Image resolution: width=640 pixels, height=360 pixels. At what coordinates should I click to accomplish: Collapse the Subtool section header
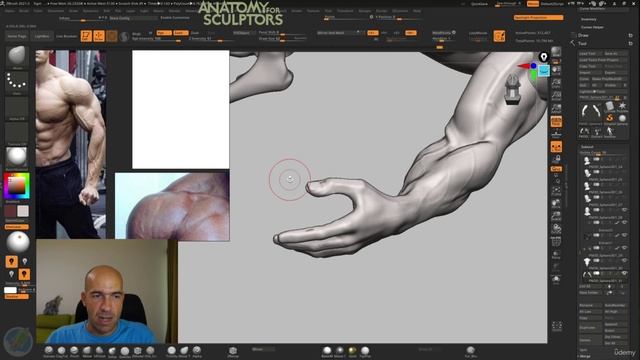[x=587, y=147]
